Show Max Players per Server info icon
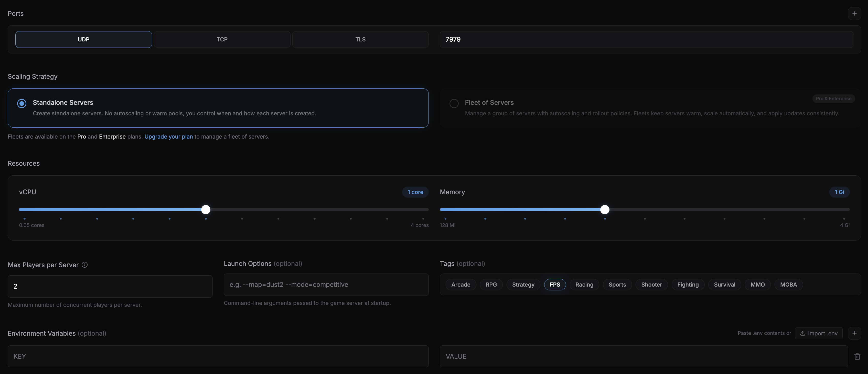 84,265
